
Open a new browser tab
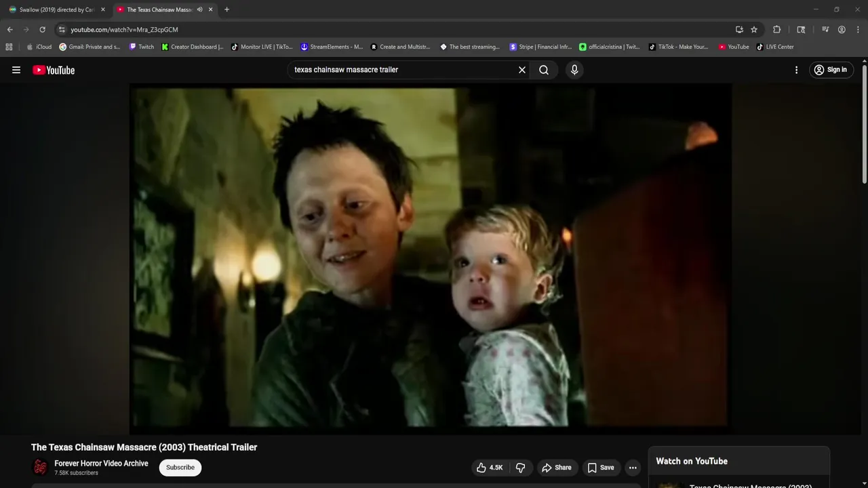tap(226, 9)
